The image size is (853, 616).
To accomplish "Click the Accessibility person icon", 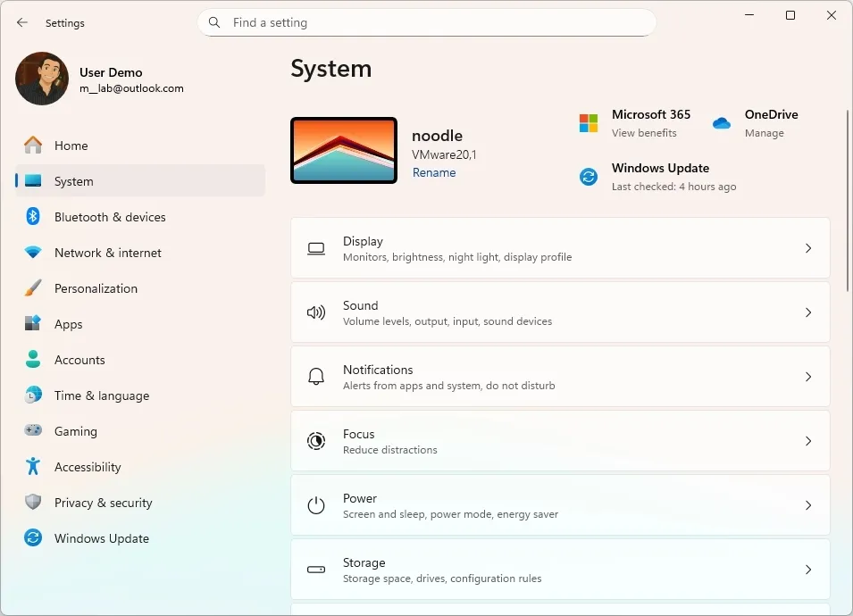I will point(33,467).
